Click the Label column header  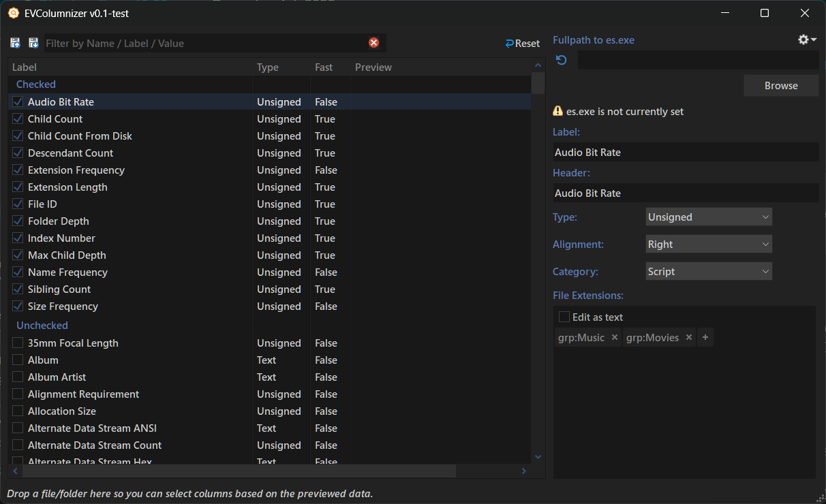(x=25, y=67)
